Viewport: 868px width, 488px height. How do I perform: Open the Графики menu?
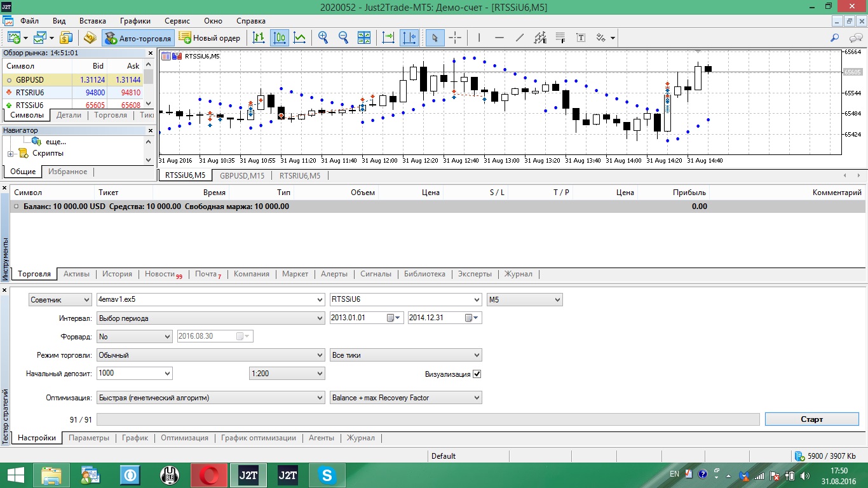pos(135,20)
